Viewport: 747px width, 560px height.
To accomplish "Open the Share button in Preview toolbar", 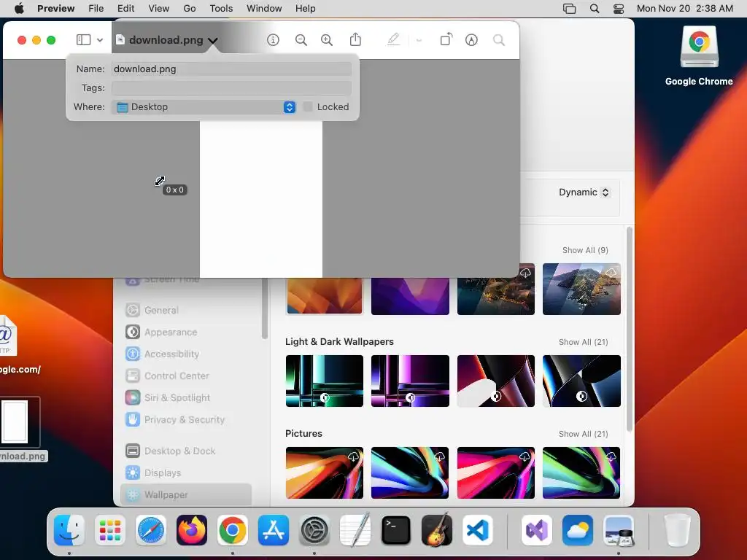I will [355, 39].
